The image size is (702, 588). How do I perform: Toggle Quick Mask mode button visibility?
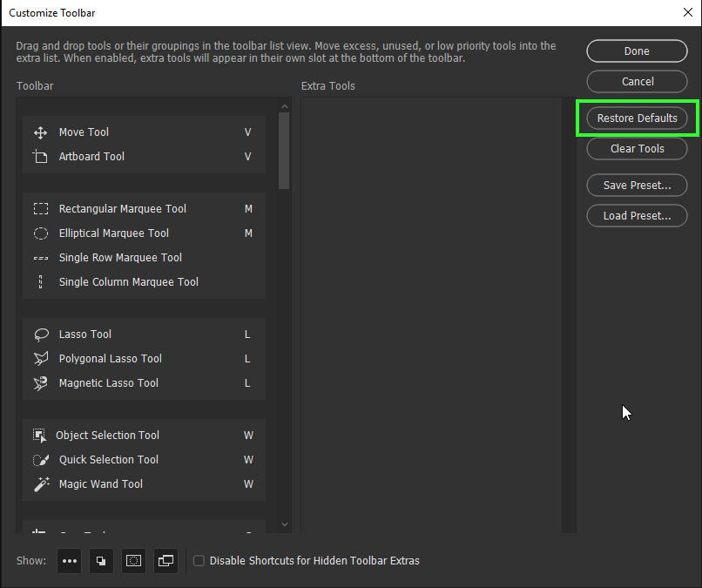[133, 561]
